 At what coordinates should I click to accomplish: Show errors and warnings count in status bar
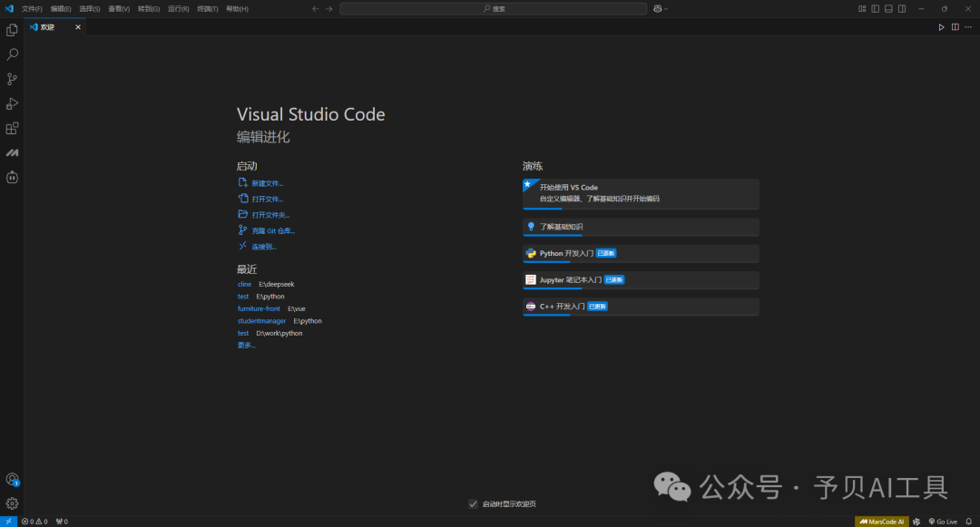tap(34, 522)
